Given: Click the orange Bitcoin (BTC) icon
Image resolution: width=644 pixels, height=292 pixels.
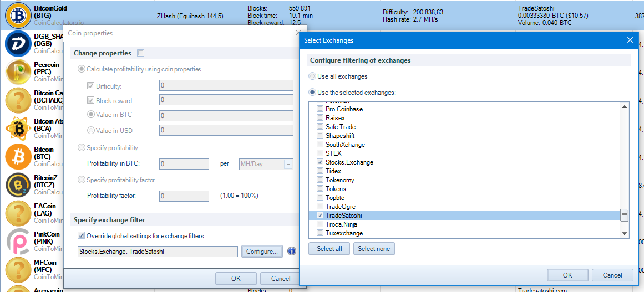Looking at the screenshot, I should [18, 156].
